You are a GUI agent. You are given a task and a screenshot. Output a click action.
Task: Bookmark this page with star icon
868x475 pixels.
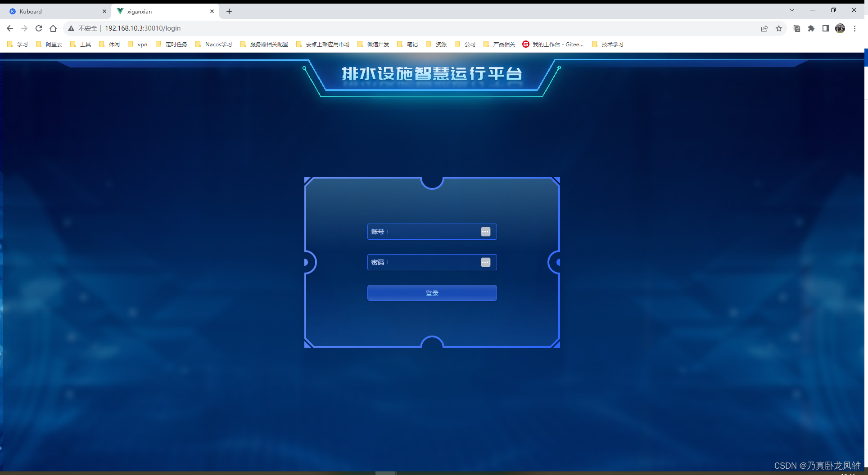(x=779, y=28)
